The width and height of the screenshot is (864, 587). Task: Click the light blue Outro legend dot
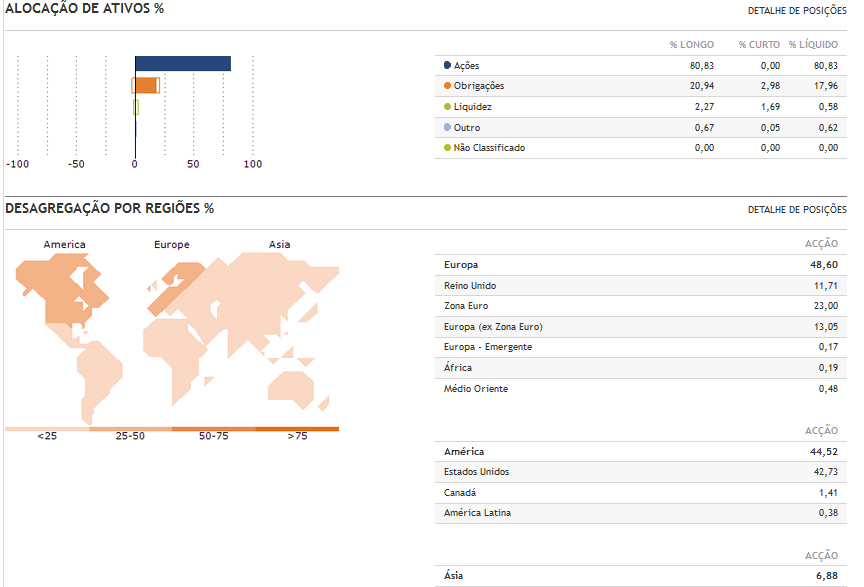(x=447, y=127)
